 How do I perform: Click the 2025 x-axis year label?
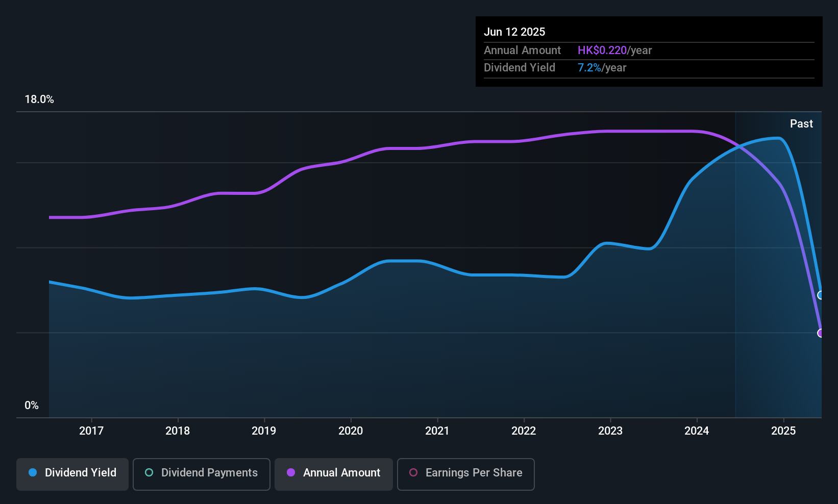pos(783,431)
